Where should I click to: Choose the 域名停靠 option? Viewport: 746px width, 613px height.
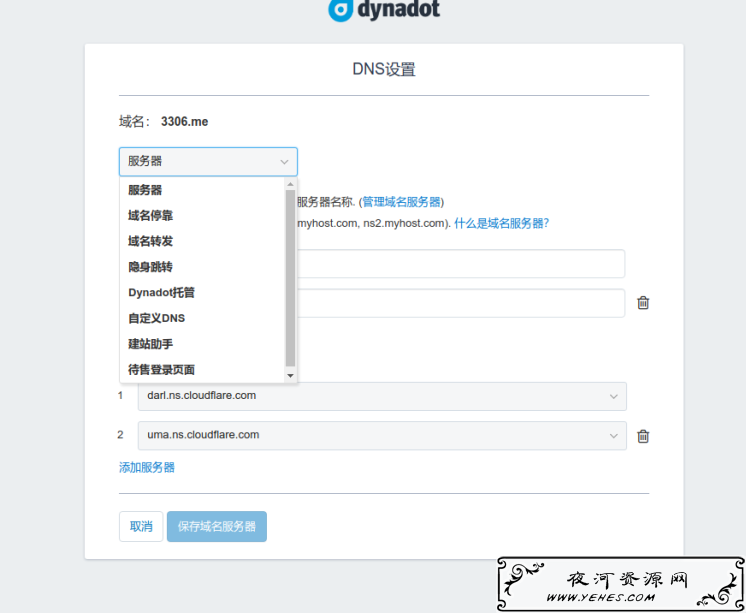[202, 216]
